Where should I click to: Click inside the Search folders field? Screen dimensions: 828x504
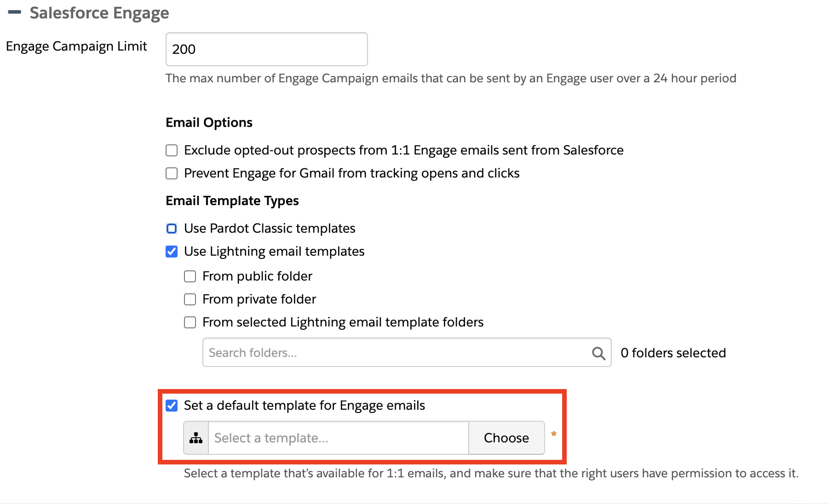pyautogui.click(x=368, y=352)
